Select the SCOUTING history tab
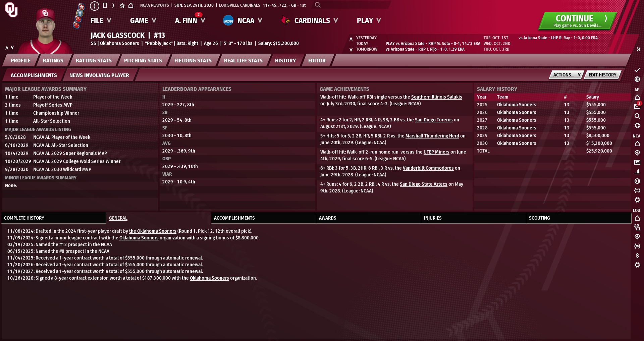This screenshot has width=644, height=341. tap(578, 218)
